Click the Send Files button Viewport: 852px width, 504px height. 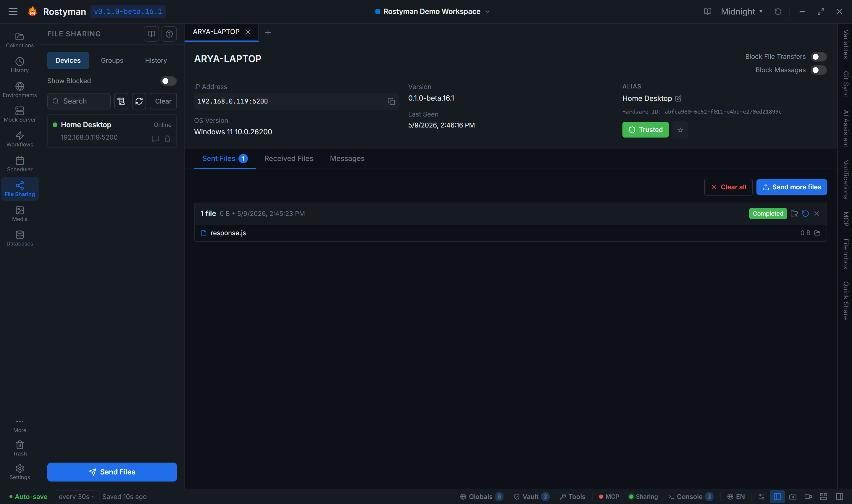click(112, 472)
